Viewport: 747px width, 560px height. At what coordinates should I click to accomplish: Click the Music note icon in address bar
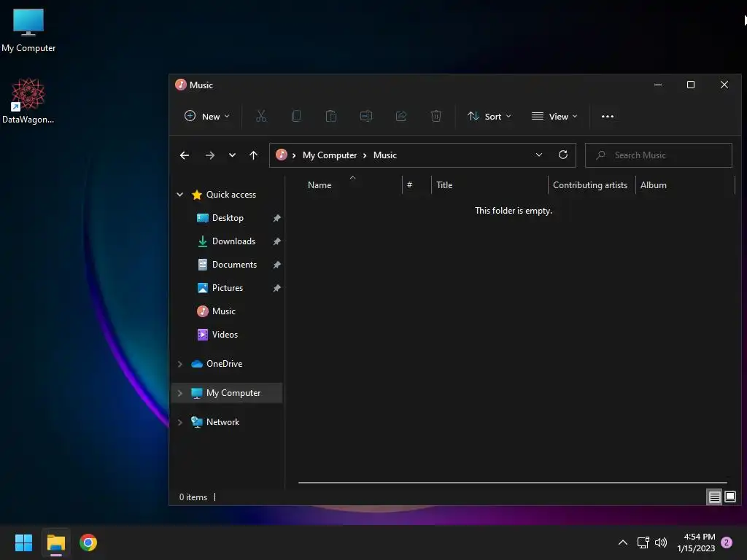282,155
